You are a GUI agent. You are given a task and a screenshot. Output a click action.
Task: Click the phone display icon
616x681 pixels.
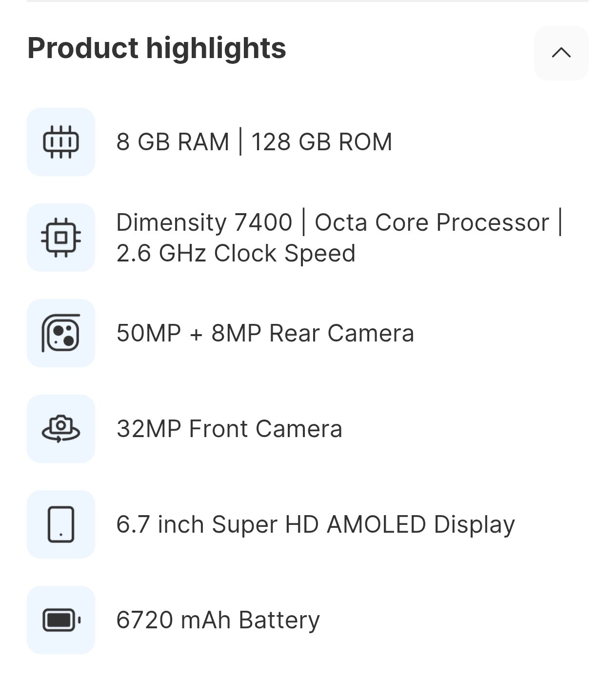[61, 524]
